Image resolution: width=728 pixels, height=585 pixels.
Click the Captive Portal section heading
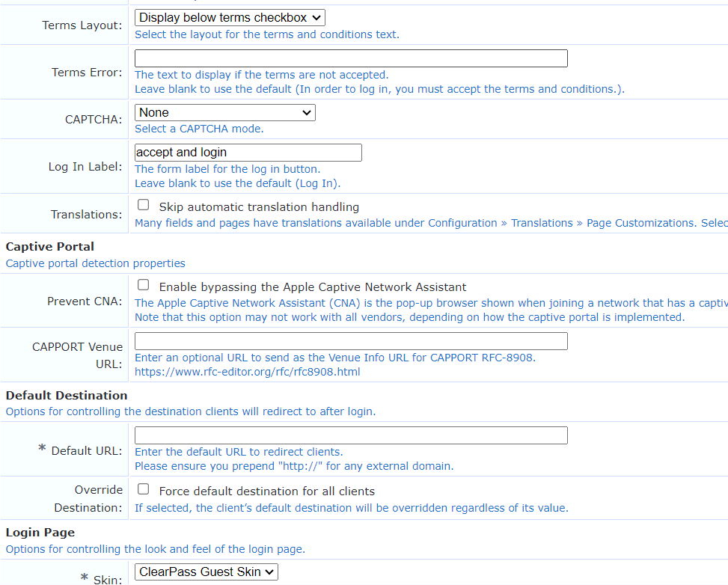point(49,247)
